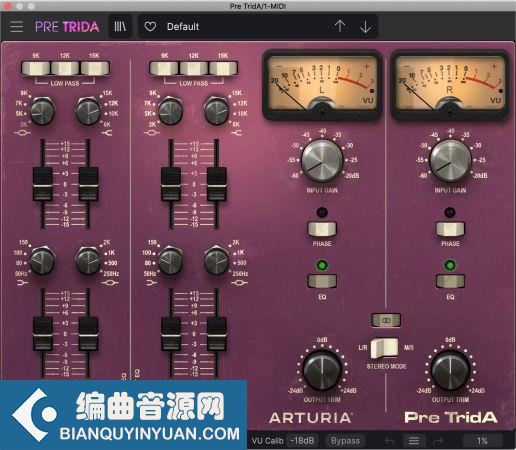Toggle left channel 12K low pass button
This screenshot has height=450, width=516.
click(x=65, y=68)
